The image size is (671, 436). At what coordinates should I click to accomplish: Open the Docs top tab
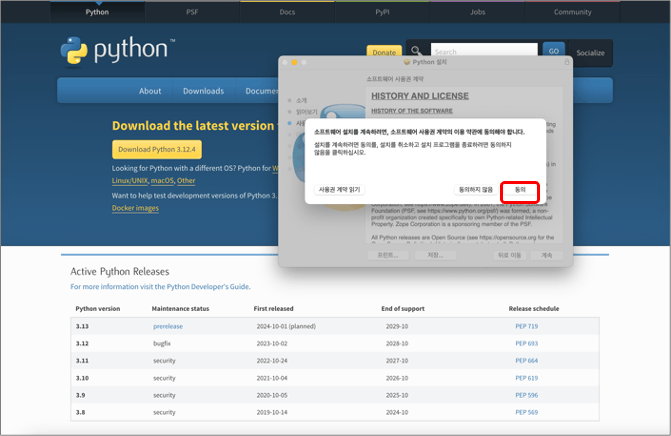pos(287,12)
